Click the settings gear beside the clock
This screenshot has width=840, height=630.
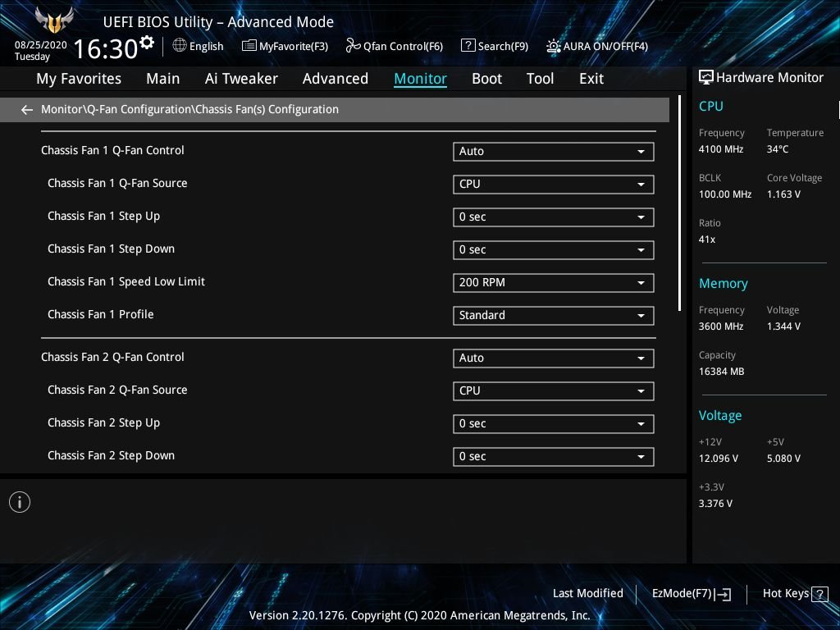(147, 43)
